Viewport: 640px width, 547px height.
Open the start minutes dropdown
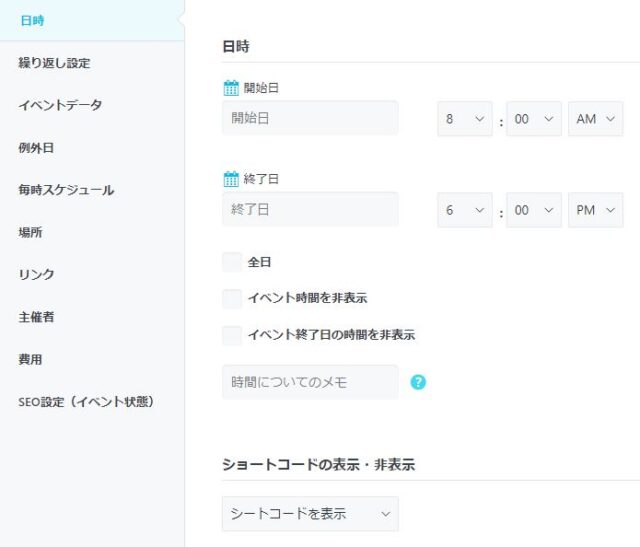click(533, 119)
